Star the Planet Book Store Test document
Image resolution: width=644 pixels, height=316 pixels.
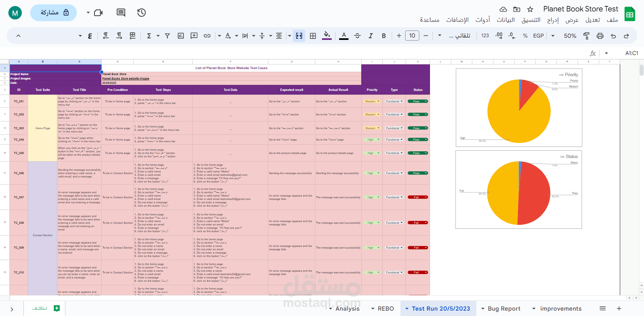pos(530,9)
